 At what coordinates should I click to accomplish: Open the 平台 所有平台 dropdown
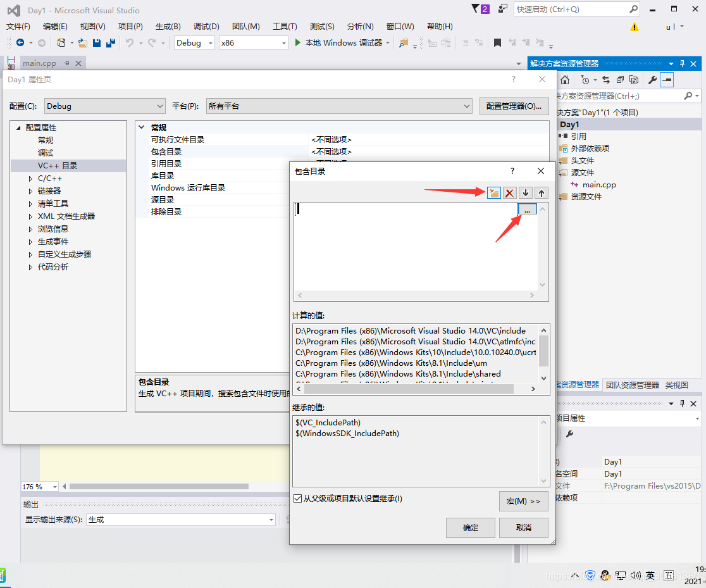tap(339, 106)
